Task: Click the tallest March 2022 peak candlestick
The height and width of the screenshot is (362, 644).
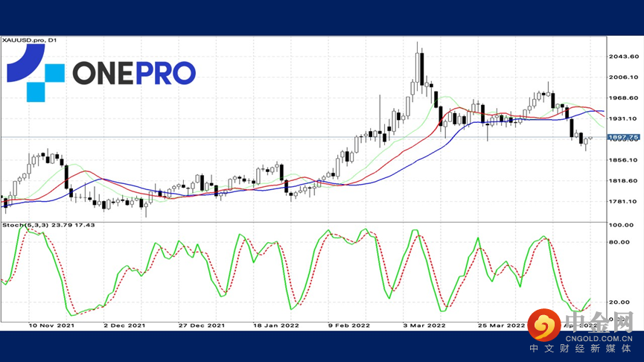Action: (418, 68)
